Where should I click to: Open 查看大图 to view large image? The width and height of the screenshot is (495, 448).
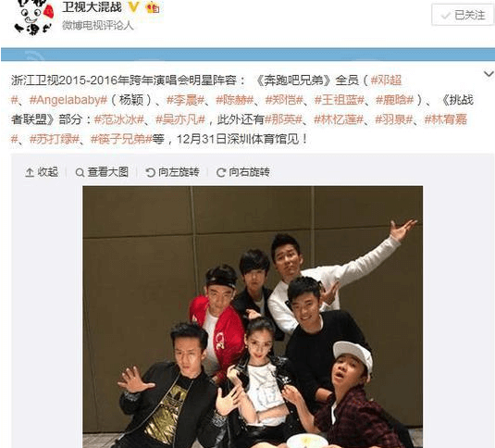click(x=102, y=172)
